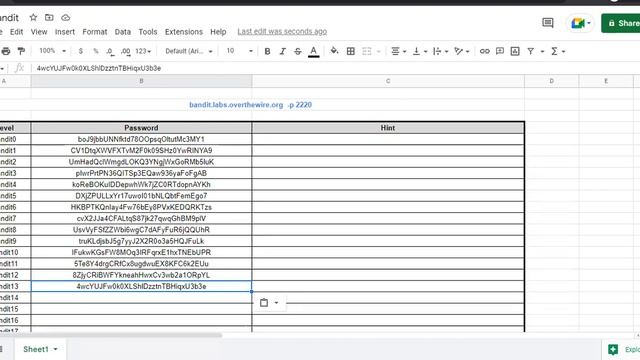Increase decimal places
Screen dimensions: 640x360
click(x=125, y=51)
